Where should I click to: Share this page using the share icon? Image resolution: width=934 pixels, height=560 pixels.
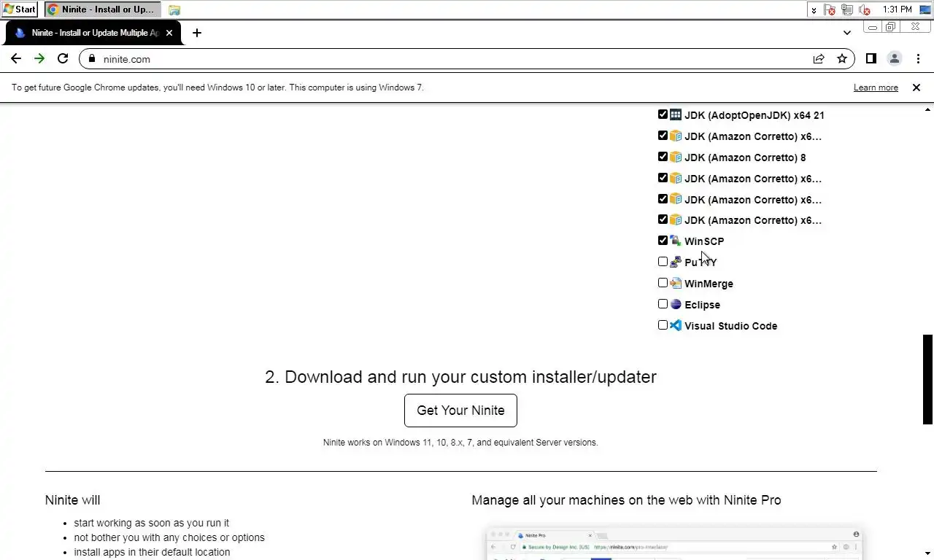coord(819,58)
